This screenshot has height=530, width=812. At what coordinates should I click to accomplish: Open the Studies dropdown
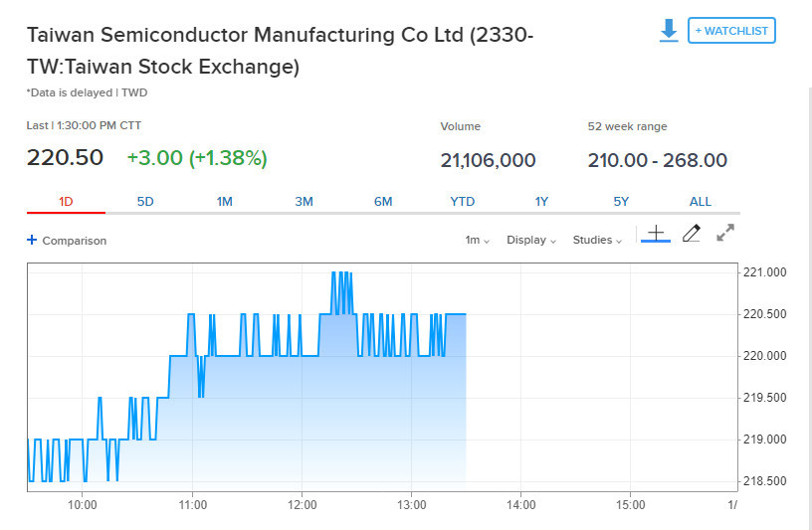point(597,241)
